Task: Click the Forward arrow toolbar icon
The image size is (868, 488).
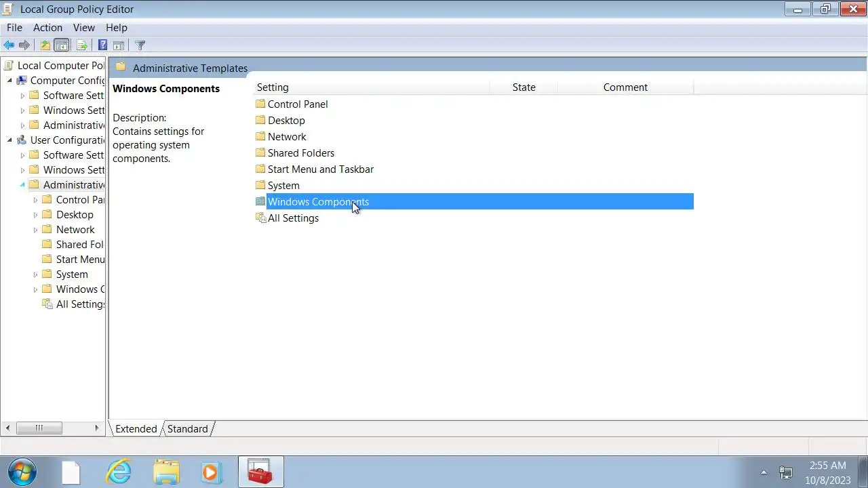Action: coord(24,45)
